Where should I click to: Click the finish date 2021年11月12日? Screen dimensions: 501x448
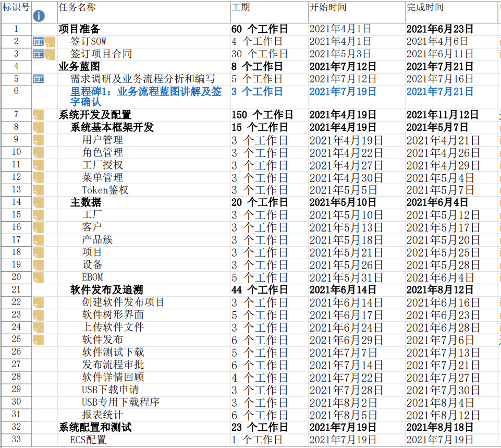click(x=443, y=115)
